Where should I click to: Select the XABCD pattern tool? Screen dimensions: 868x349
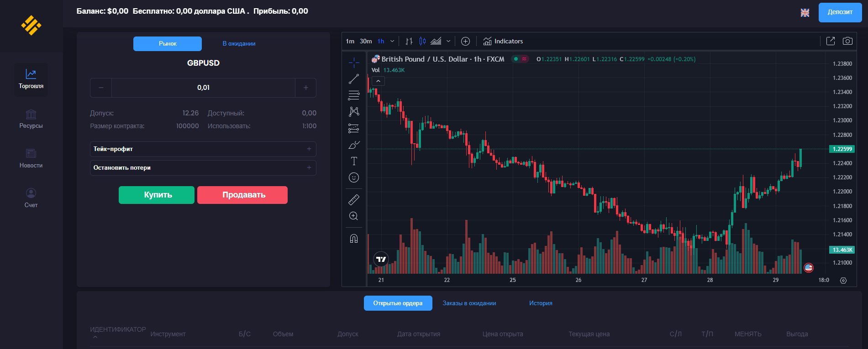(x=354, y=112)
